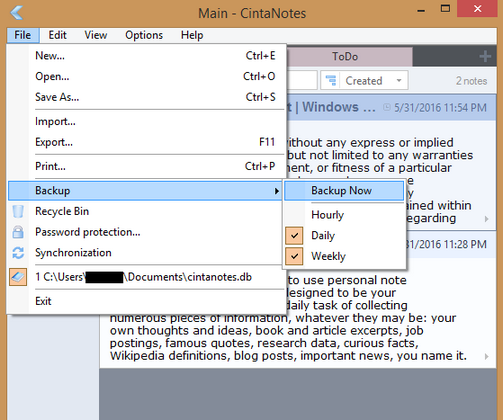Maximize the CintaNotes window
This screenshot has height=420, width=503.
click(445, 9)
